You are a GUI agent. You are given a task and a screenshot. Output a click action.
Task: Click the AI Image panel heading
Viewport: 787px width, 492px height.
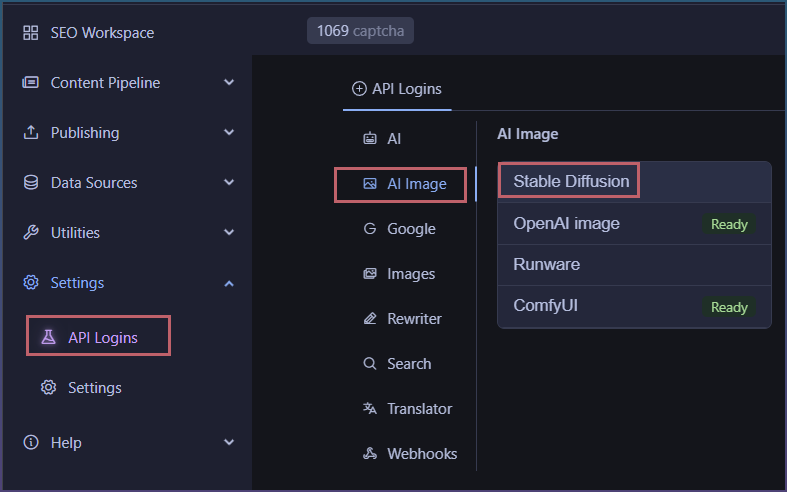point(528,134)
